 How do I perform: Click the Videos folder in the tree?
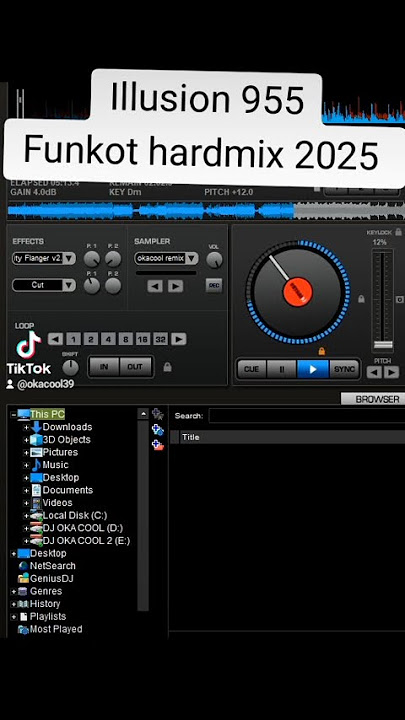pos(58,502)
